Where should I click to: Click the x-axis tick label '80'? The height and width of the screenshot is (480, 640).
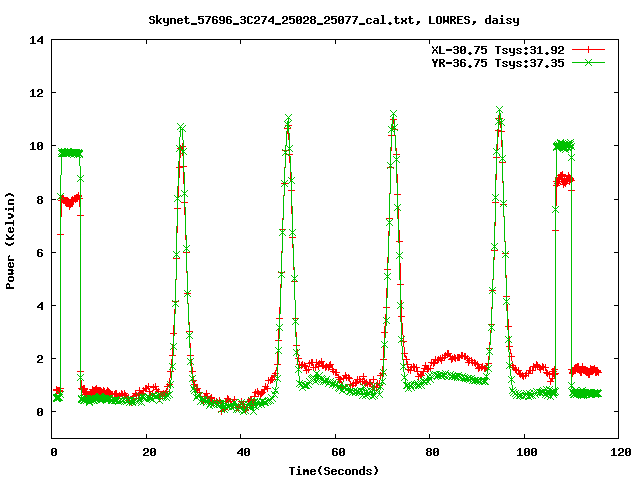click(433, 452)
